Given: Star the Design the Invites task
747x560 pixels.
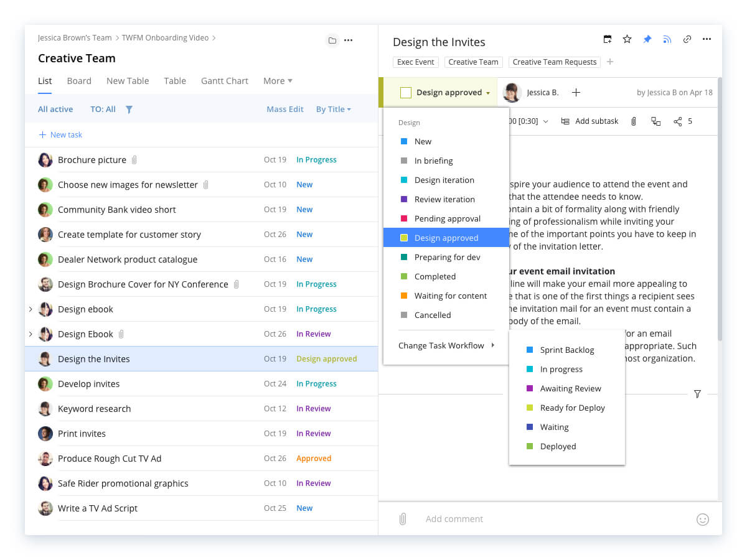Looking at the screenshot, I should 627,39.
